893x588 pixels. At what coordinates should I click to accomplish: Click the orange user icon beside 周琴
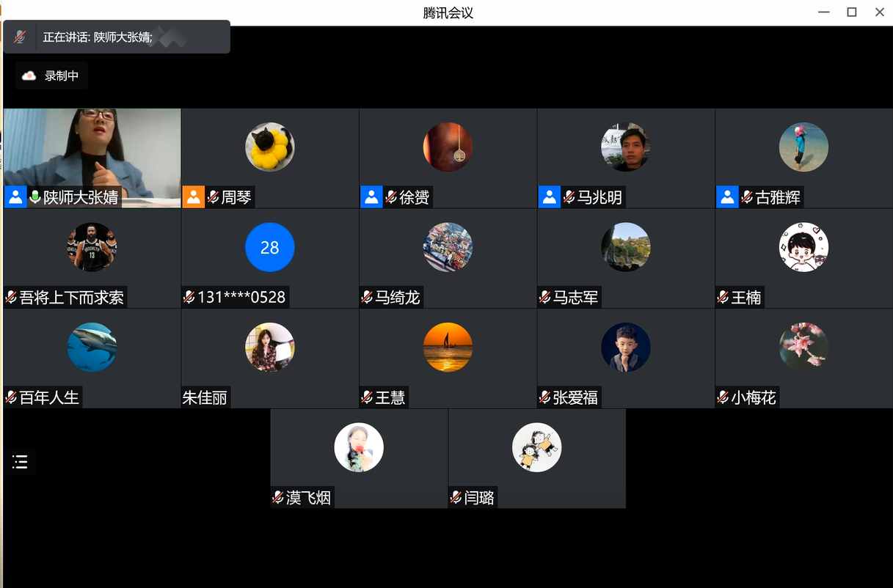[194, 197]
